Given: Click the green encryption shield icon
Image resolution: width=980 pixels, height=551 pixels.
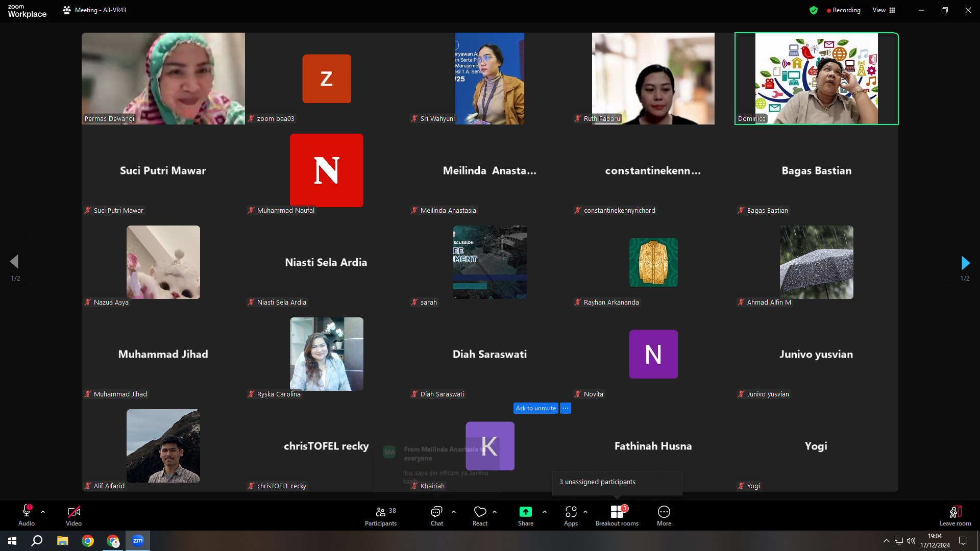Looking at the screenshot, I should coord(814,10).
